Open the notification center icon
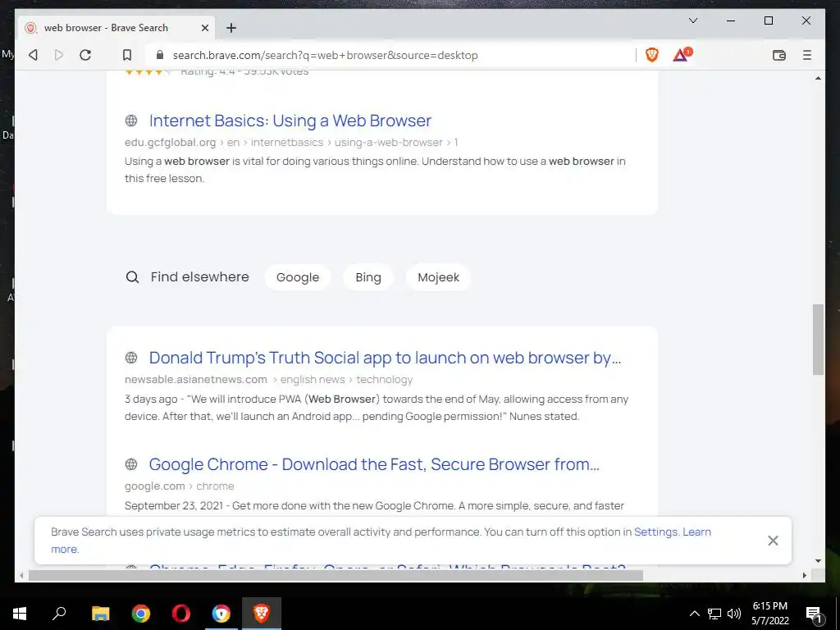The image size is (840, 630). pos(814,614)
